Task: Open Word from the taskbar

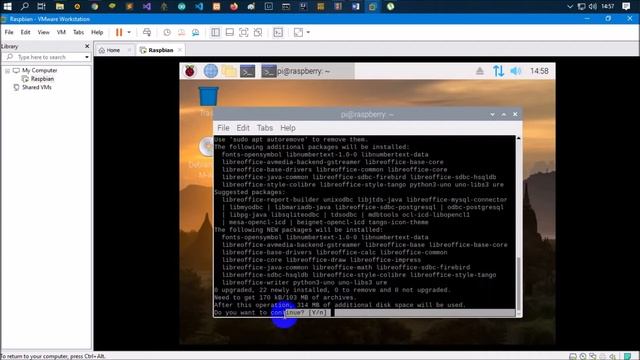Action: tap(356, 6)
